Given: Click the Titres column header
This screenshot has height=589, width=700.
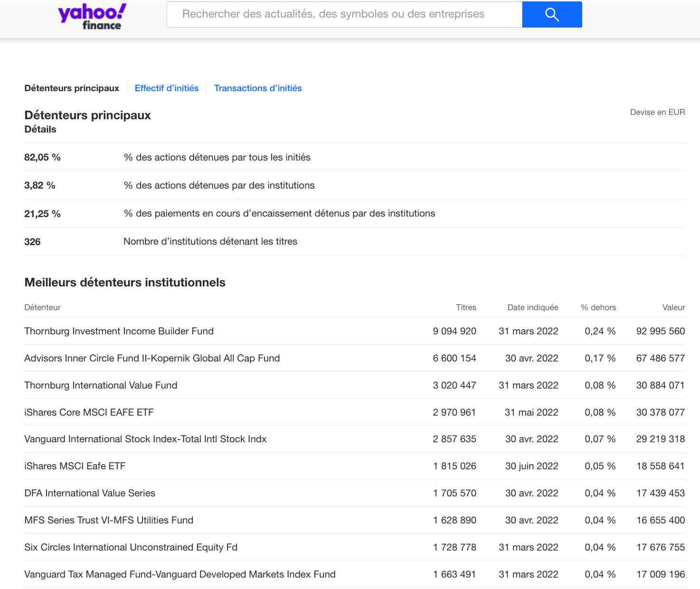Looking at the screenshot, I should (466, 307).
